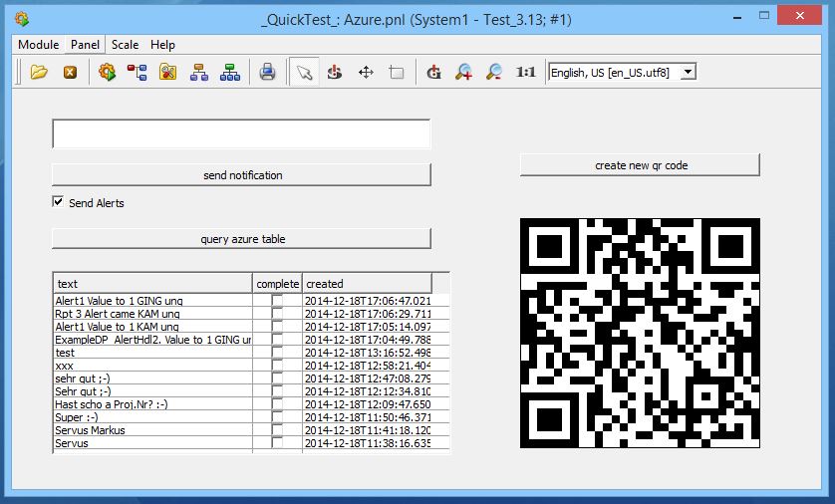This screenshot has height=504, width=835.
Task: Click the send notification button
Action: (x=241, y=175)
